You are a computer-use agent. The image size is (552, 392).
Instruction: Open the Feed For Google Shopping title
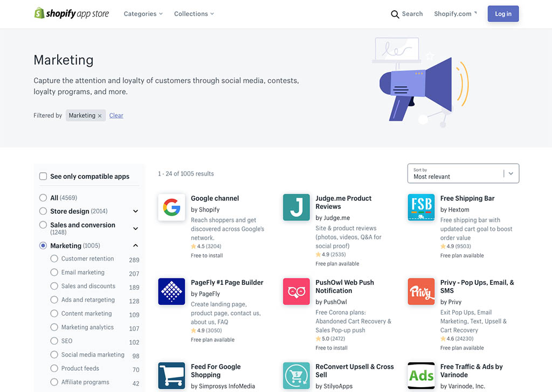coord(216,371)
